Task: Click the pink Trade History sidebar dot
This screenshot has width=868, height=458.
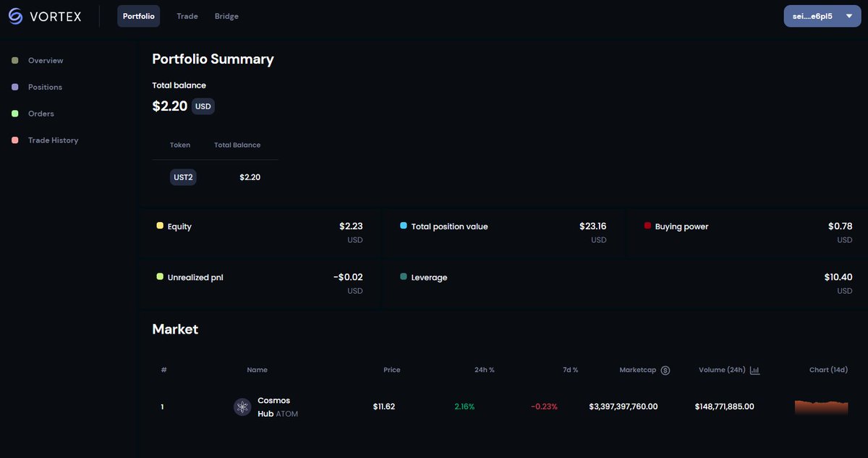Action: [15, 140]
